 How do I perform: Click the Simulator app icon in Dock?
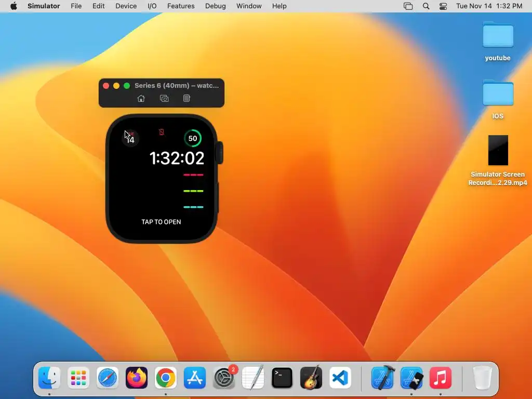click(411, 378)
